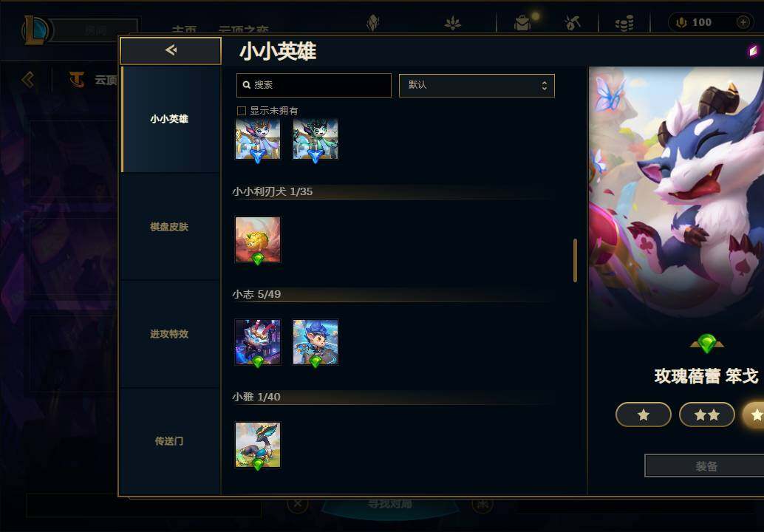Click the plus icon beside 100 currency
The image size is (764, 532).
[743, 22]
